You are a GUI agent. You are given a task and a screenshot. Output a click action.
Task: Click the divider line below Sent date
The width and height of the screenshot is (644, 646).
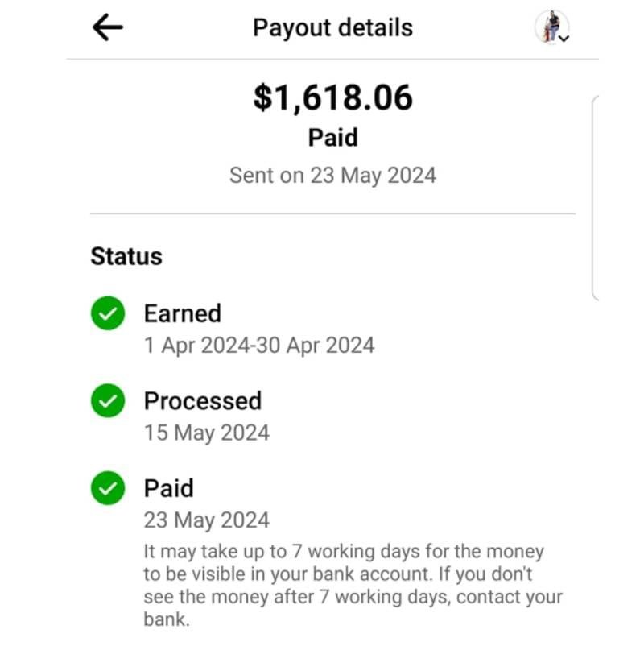[332, 213]
